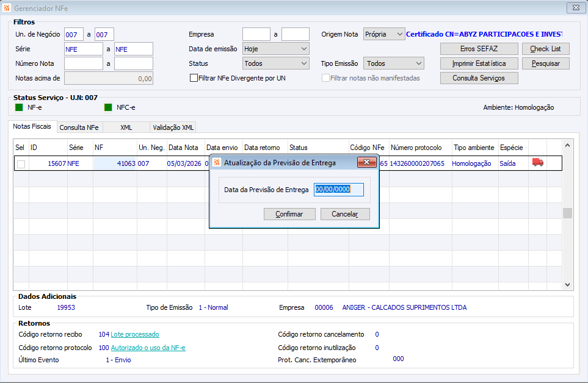The width and height of the screenshot is (588, 383).
Task: Click the Código NFe column header
Action: click(x=369, y=148)
